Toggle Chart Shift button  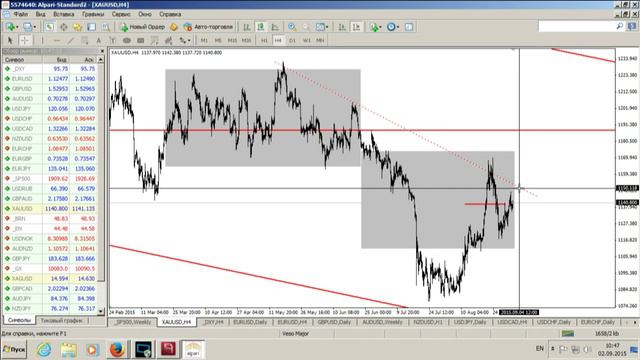(356, 27)
